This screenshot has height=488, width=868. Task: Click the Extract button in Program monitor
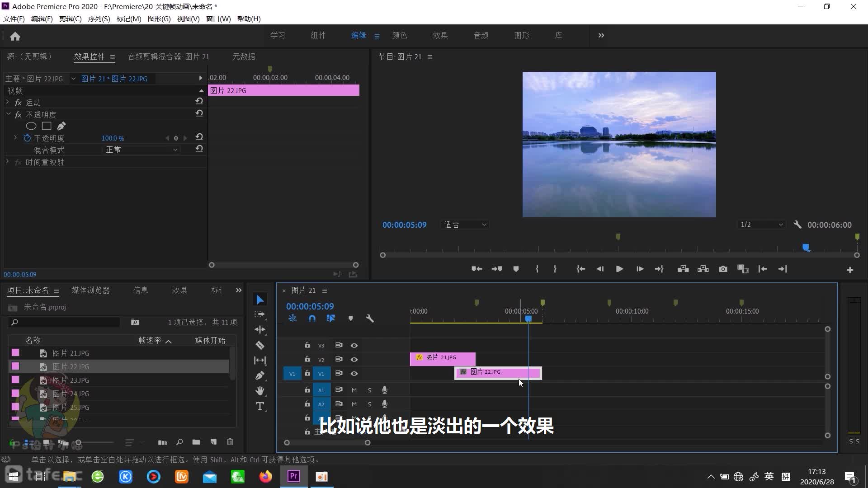[x=703, y=269]
